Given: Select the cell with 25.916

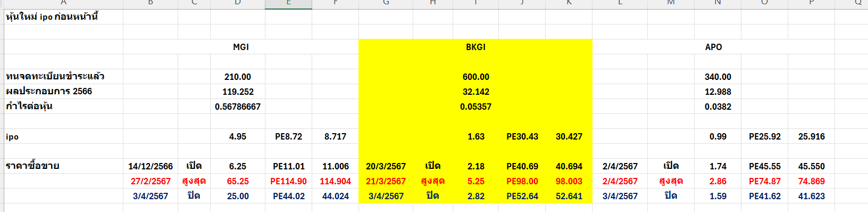Looking at the screenshot, I should tap(811, 136).
